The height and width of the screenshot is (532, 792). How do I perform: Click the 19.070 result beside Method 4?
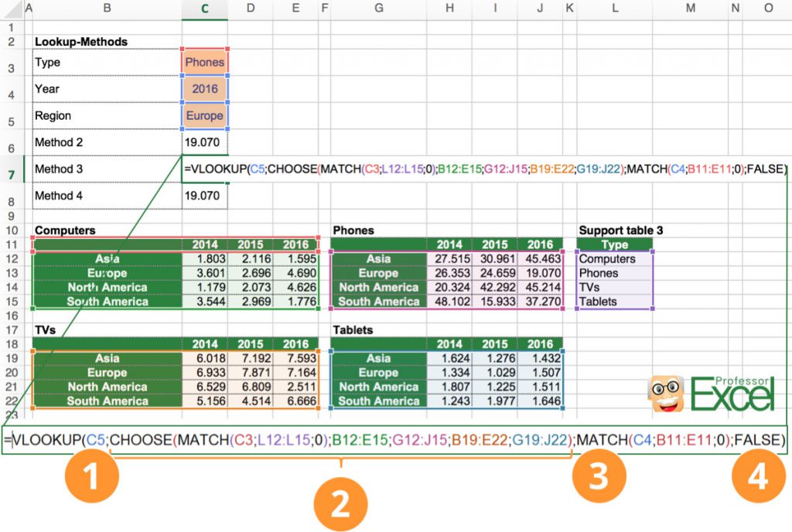[204, 196]
